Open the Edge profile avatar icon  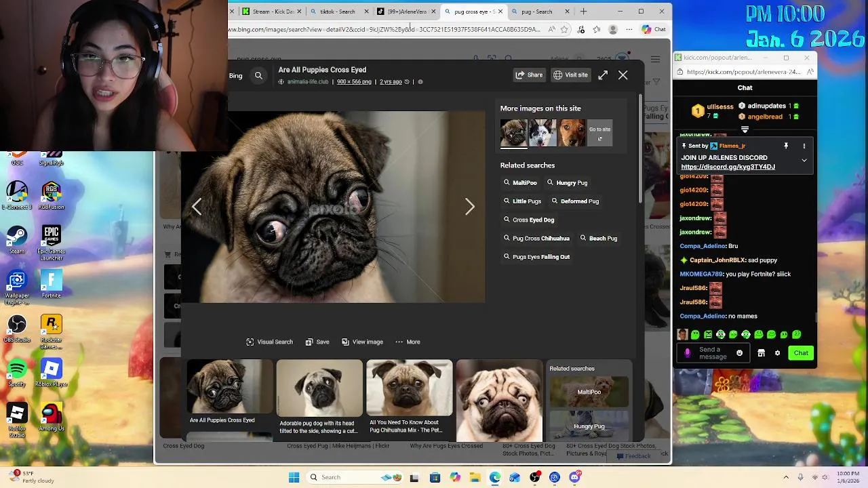[x=613, y=30]
